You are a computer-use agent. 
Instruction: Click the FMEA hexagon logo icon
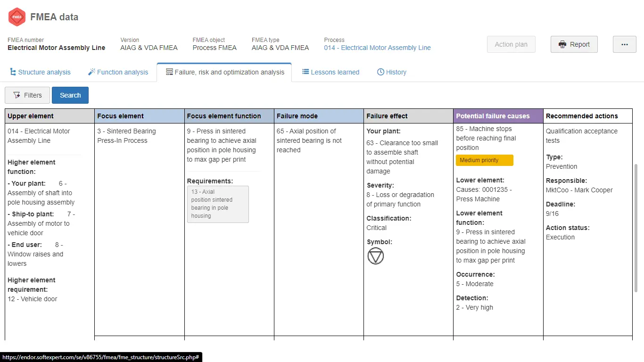click(17, 17)
